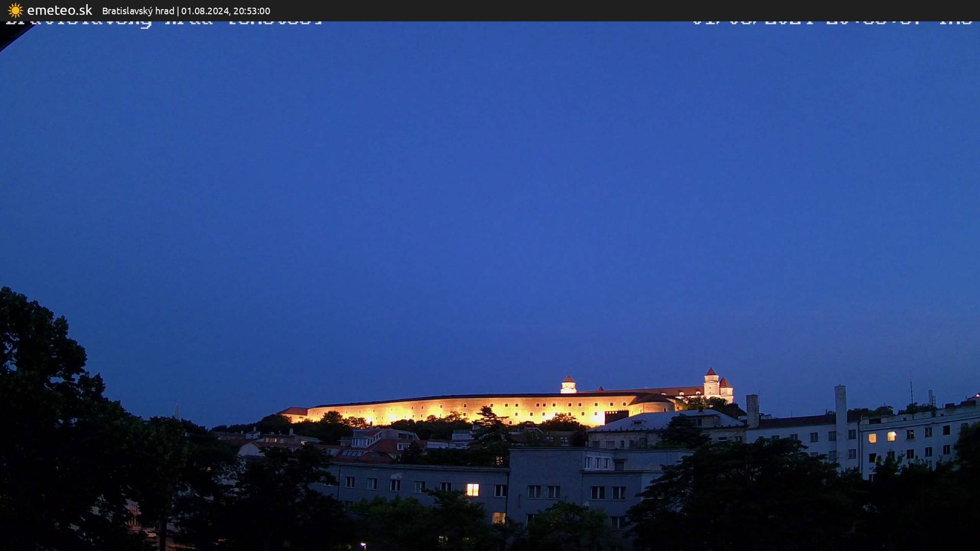Click the Bratislavský hrad camera label
Screen dimensions: 980x551
138,11
